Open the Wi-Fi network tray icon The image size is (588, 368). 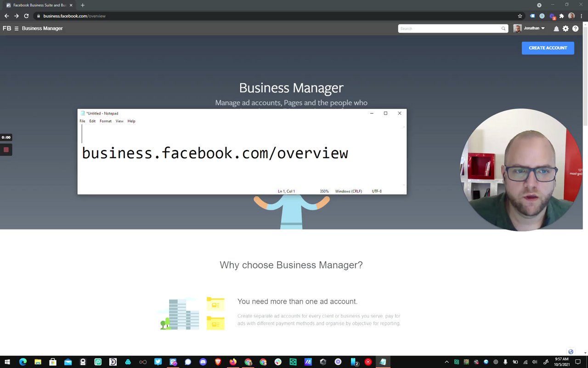pyautogui.click(x=525, y=362)
